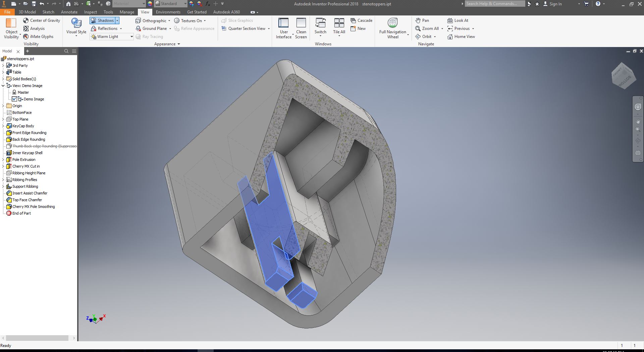Open the File menu
The height and width of the screenshot is (352, 644).
pyautogui.click(x=7, y=12)
